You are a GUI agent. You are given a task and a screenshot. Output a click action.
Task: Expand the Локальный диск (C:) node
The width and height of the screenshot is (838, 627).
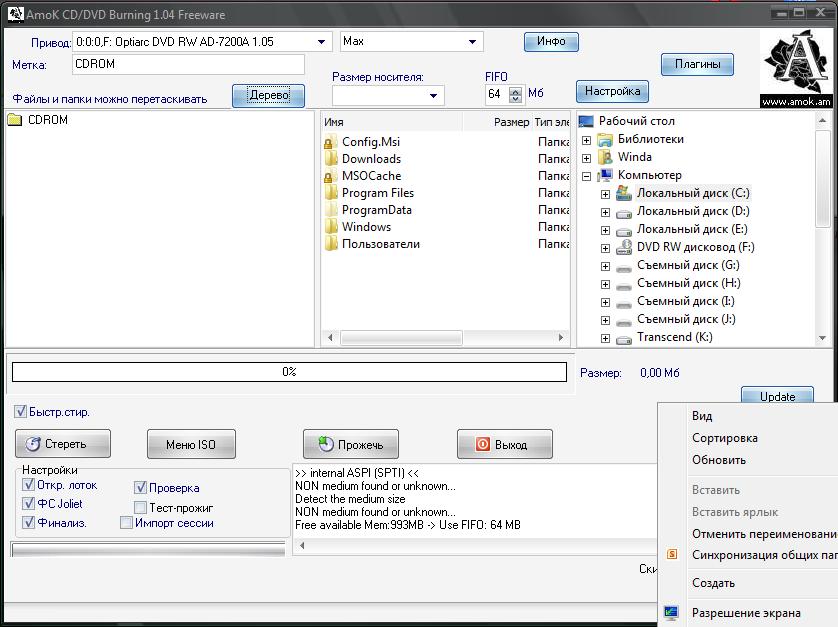pyautogui.click(x=605, y=195)
